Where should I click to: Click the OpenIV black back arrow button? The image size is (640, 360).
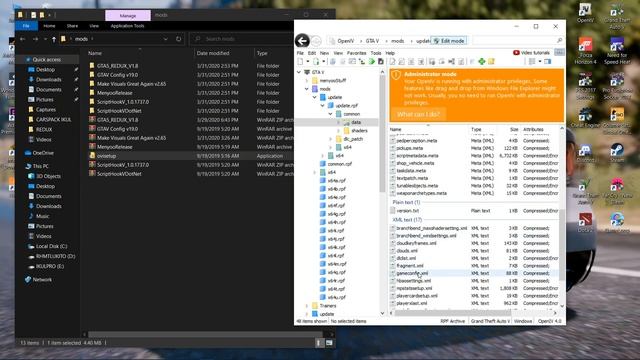pyautogui.click(x=302, y=41)
